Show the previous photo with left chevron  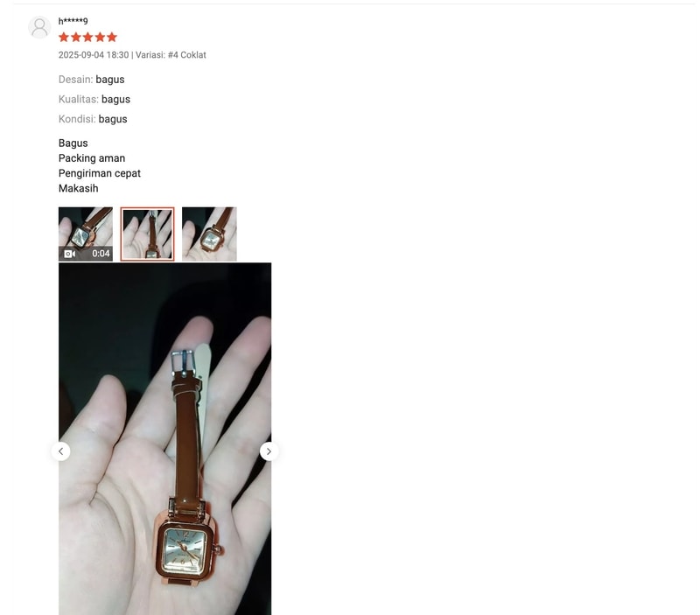pos(60,451)
